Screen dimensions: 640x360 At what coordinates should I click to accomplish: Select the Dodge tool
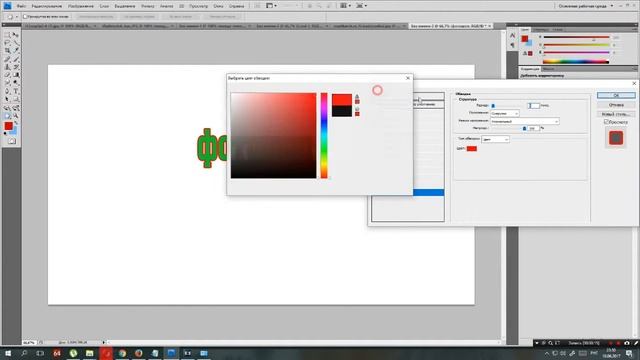pyautogui.click(x=16, y=83)
